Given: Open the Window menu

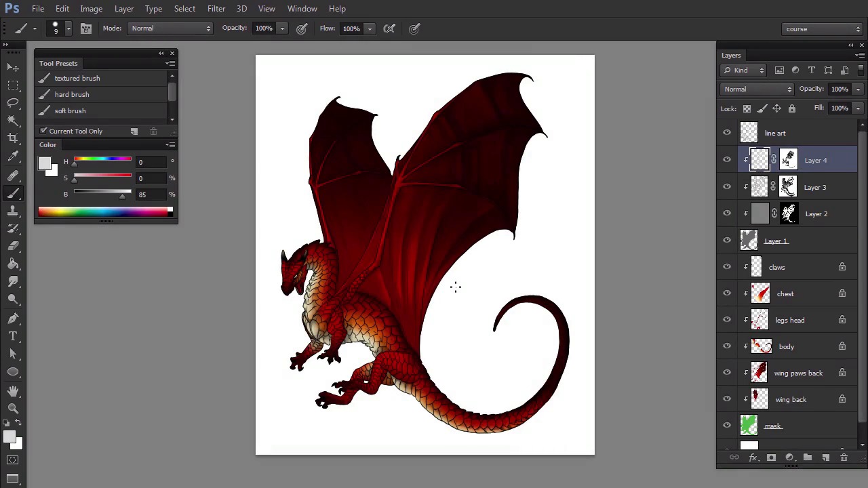Looking at the screenshot, I should [x=302, y=9].
